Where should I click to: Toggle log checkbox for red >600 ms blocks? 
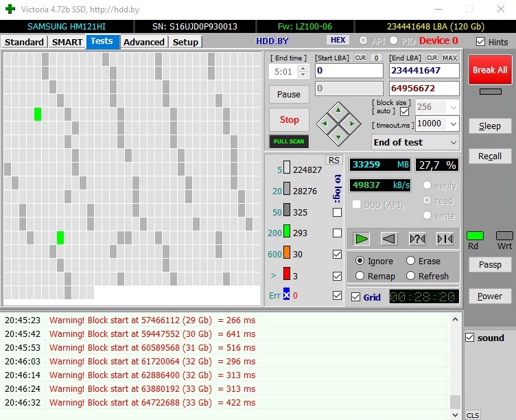tap(337, 276)
